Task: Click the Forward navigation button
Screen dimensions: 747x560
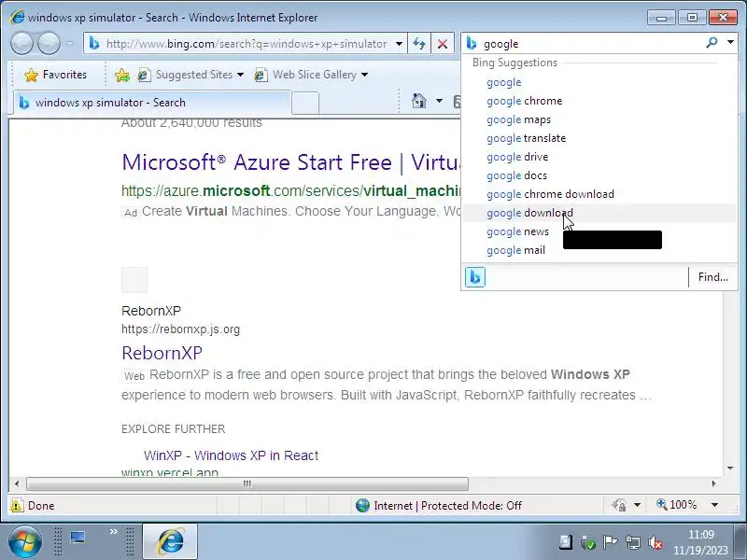Action: click(x=49, y=44)
